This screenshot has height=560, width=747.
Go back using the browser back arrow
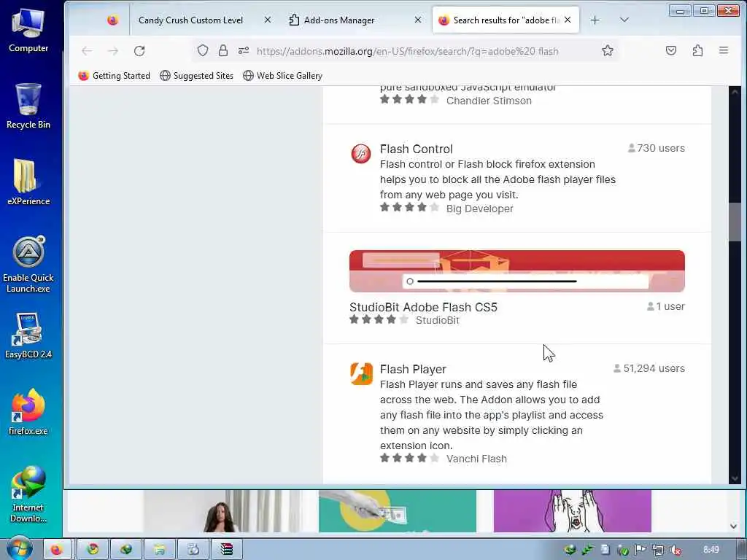click(87, 51)
